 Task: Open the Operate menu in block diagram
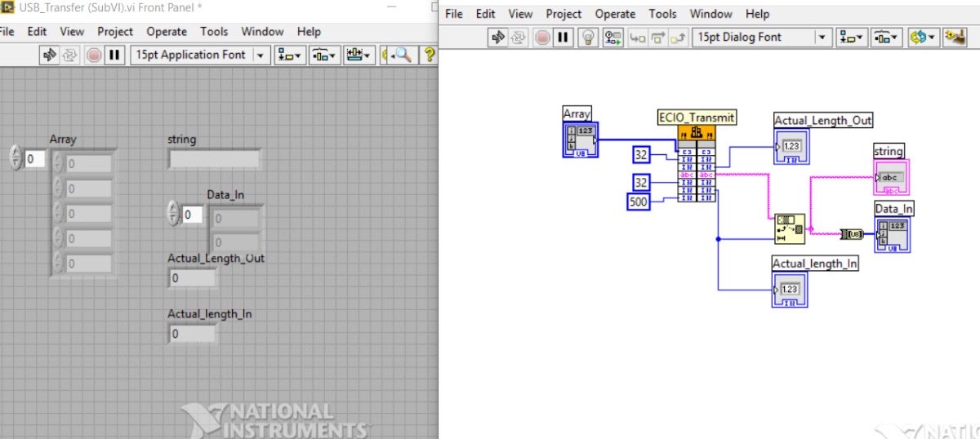(x=615, y=14)
